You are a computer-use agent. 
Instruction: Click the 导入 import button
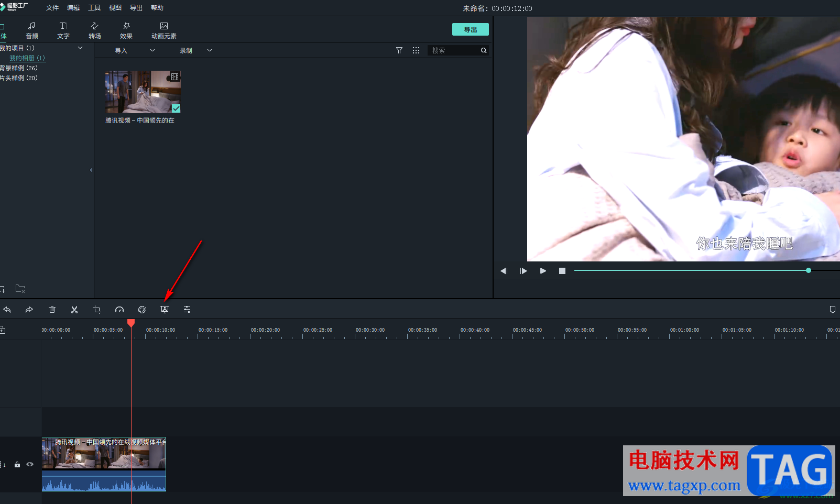point(121,51)
